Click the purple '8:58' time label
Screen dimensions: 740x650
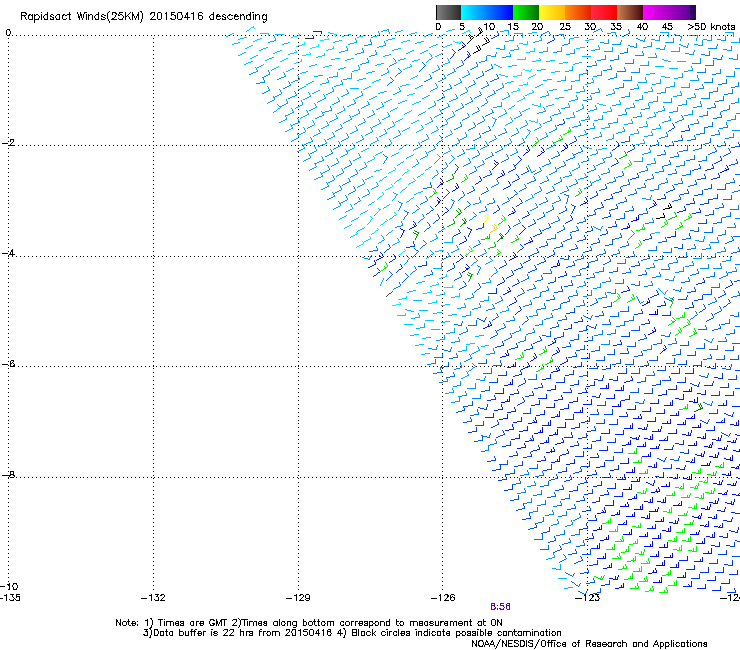(500, 607)
